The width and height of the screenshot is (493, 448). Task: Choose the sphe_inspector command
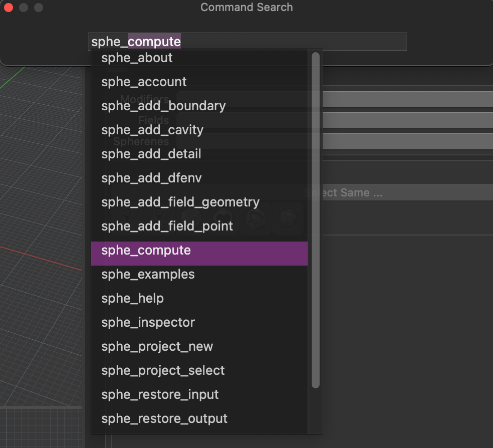148,323
